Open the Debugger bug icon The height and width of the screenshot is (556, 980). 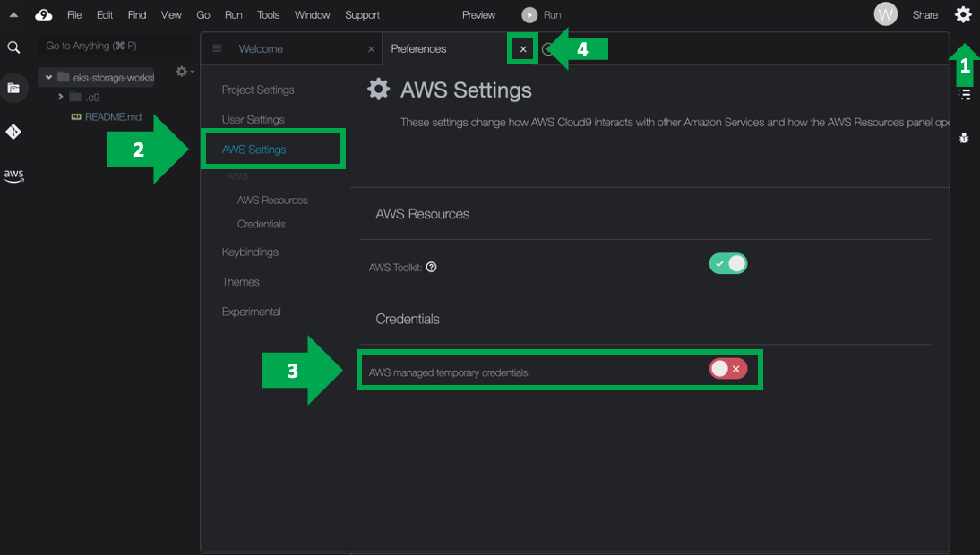[x=964, y=139]
